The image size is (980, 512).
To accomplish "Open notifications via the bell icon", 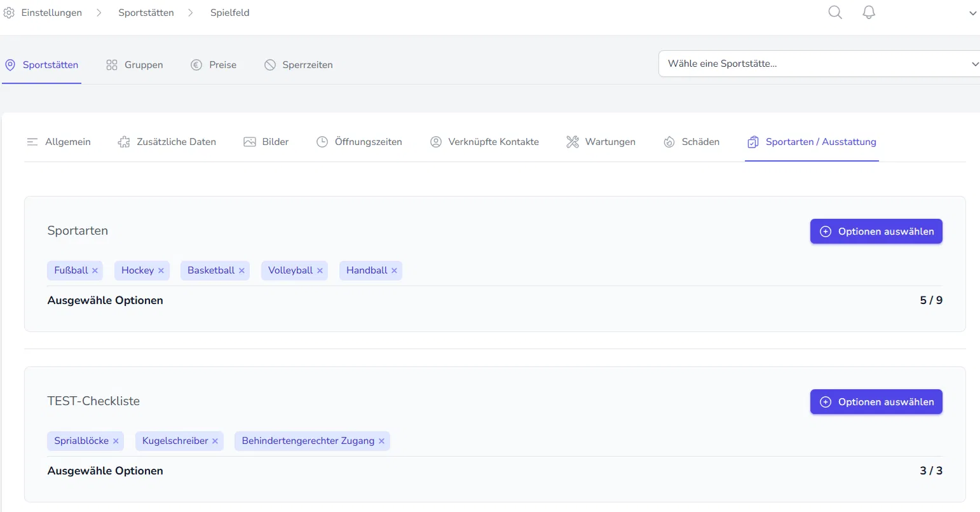I will coord(869,13).
